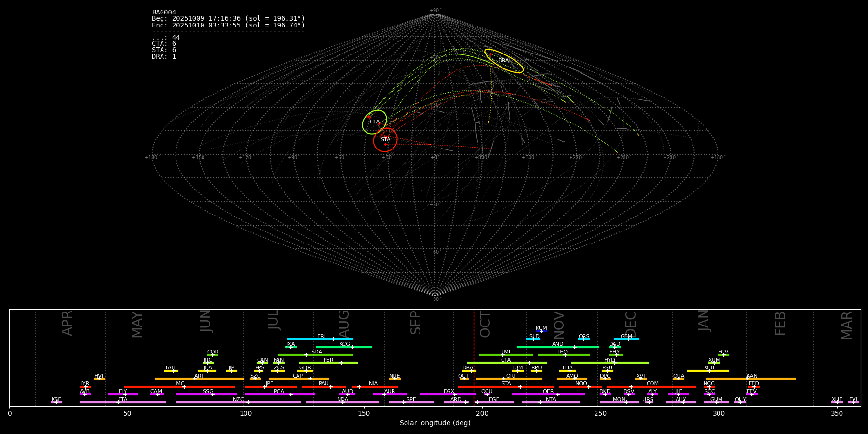Select the ETA shower activity bar

123,402
